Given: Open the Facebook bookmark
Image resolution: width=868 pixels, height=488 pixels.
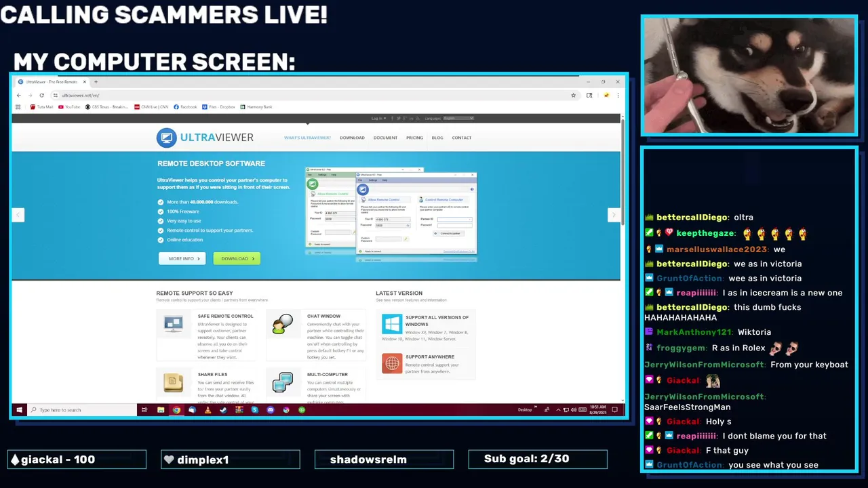Looking at the screenshot, I should click(185, 107).
